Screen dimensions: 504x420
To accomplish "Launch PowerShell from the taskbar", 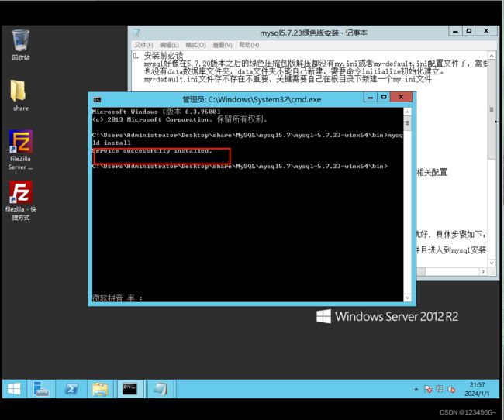I will pos(71,389).
